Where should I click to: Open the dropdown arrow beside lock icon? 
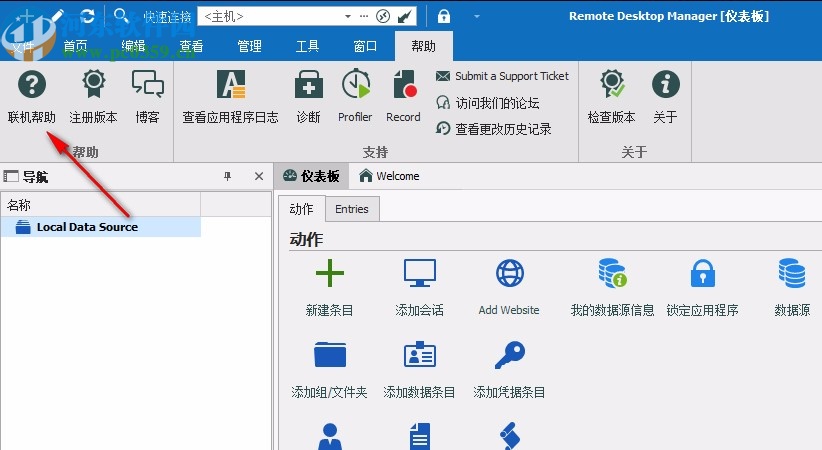click(x=477, y=17)
